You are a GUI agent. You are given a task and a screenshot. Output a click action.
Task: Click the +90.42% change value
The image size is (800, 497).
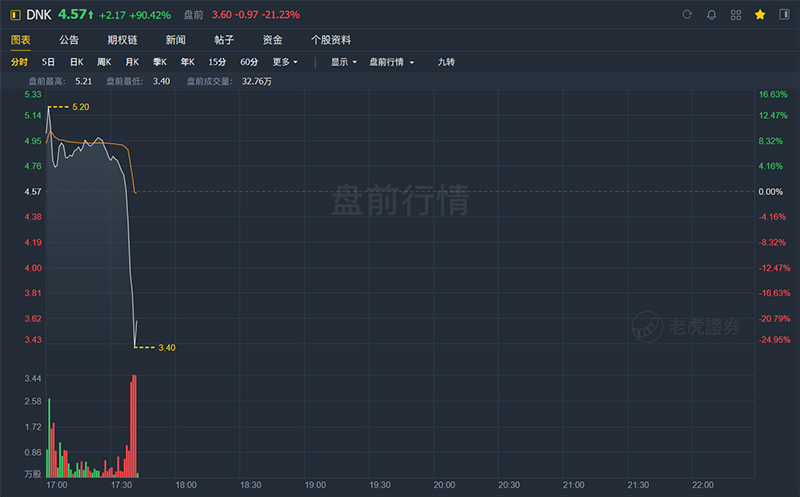[x=150, y=15]
